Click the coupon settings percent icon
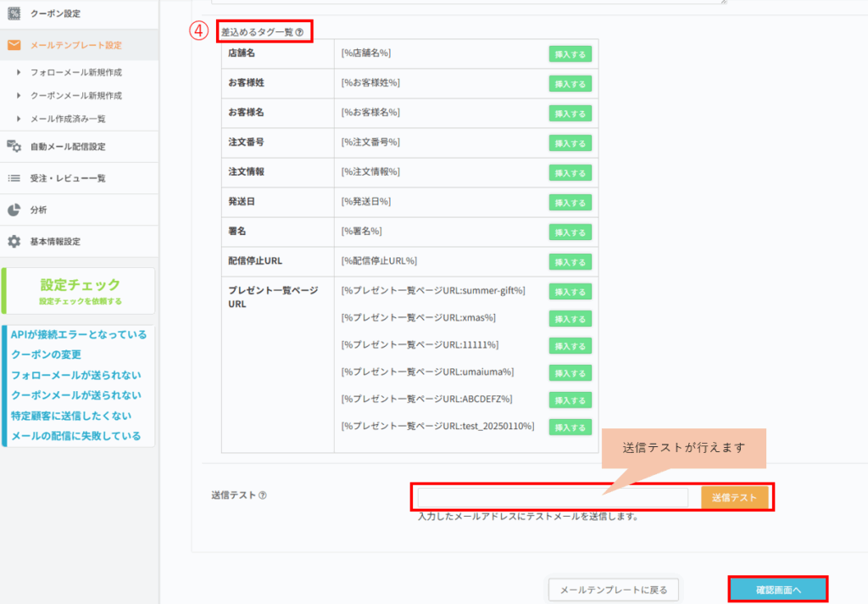 coord(14,14)
